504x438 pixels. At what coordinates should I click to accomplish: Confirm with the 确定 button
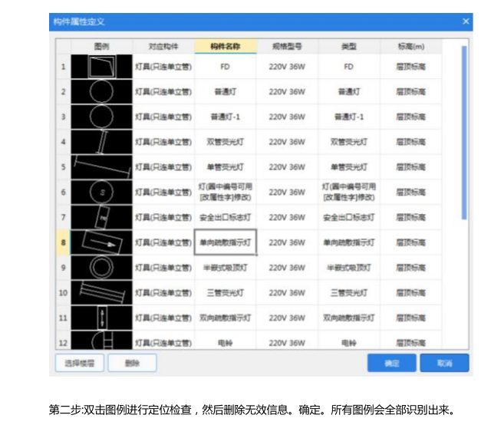(392, 363)
